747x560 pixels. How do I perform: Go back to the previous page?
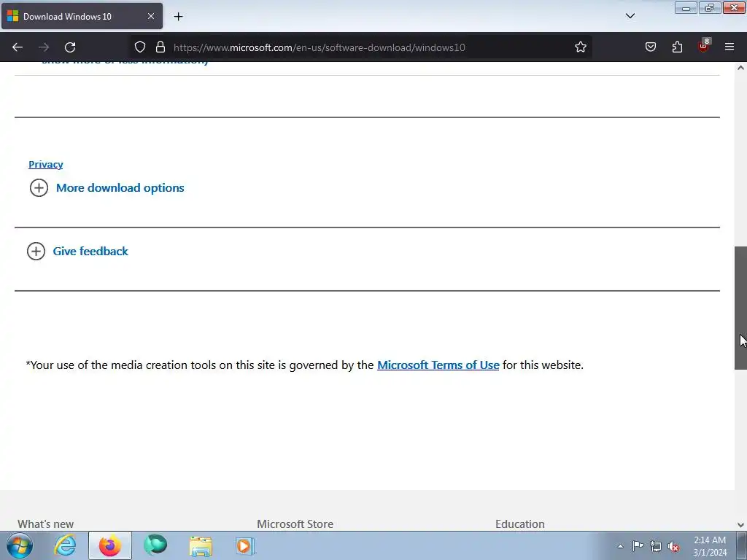tap(18, 47)
